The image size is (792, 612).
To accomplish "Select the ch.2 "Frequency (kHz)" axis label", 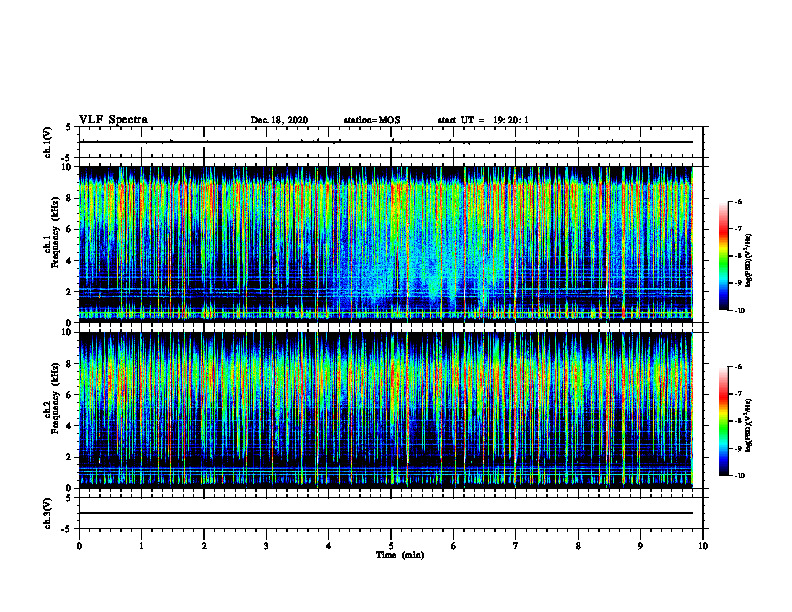I will 56,398.
